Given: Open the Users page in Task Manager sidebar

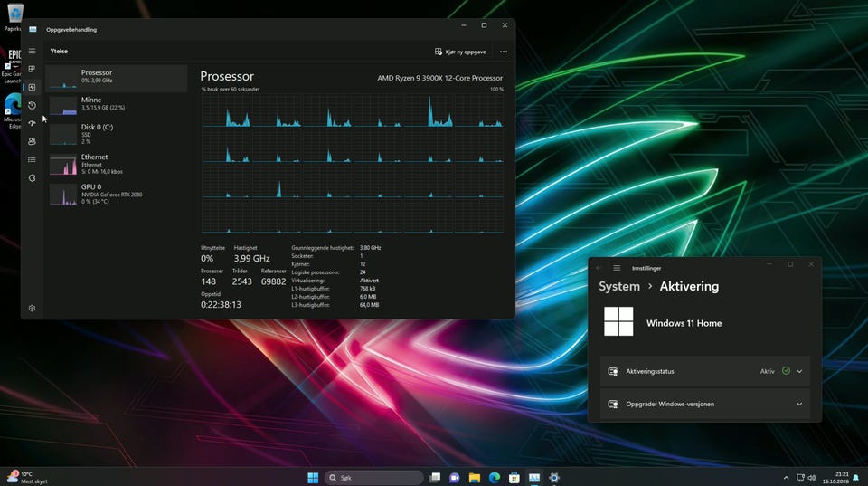Looking at the screenshot, I should click(33, 141).
